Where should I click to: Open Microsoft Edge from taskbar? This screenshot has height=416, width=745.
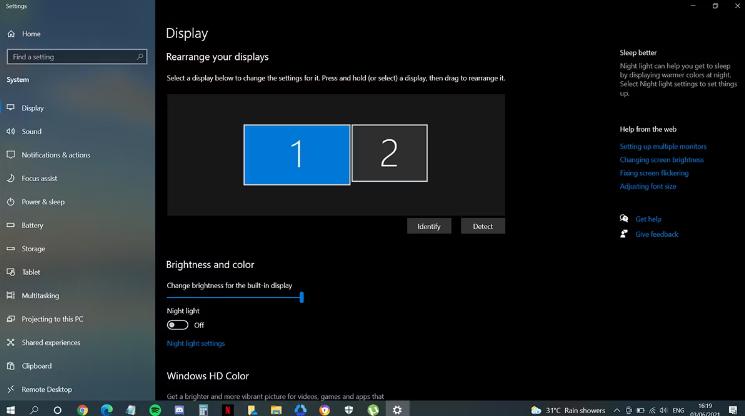[106, 410]
